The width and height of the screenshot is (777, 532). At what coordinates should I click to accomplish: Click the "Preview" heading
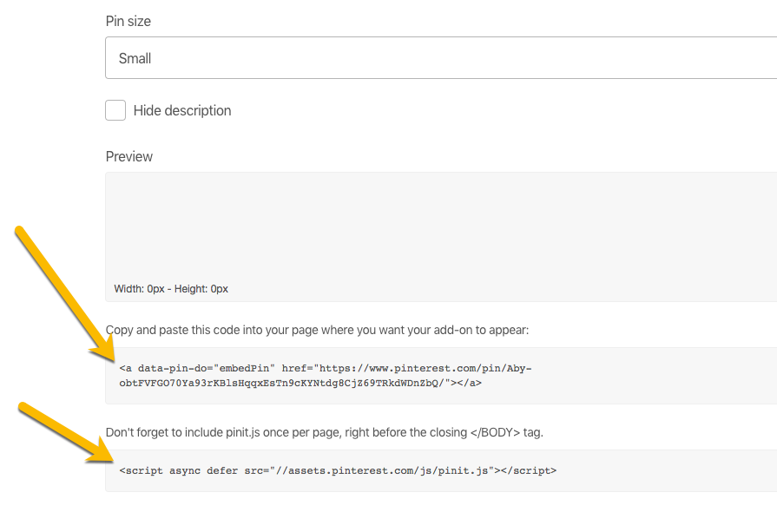click(129, 157)
